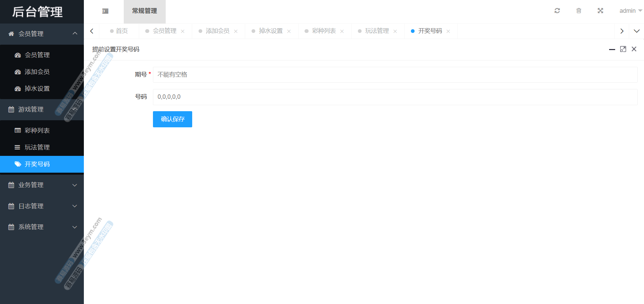Viewport: 644px width, 304px height.
Task: Open the tab options dropdown chevron
Action: click(636, 31)
